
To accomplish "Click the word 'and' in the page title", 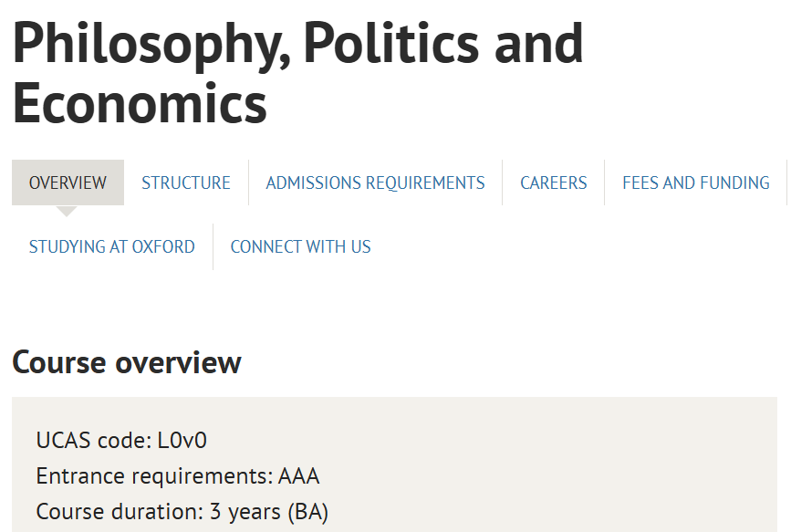I will 537,43.
